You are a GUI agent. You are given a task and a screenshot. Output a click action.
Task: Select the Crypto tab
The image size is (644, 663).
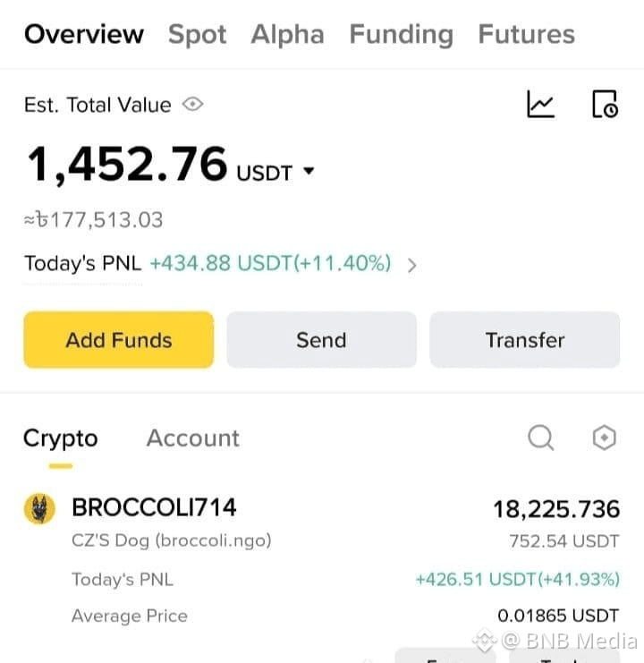coord(61,438)
